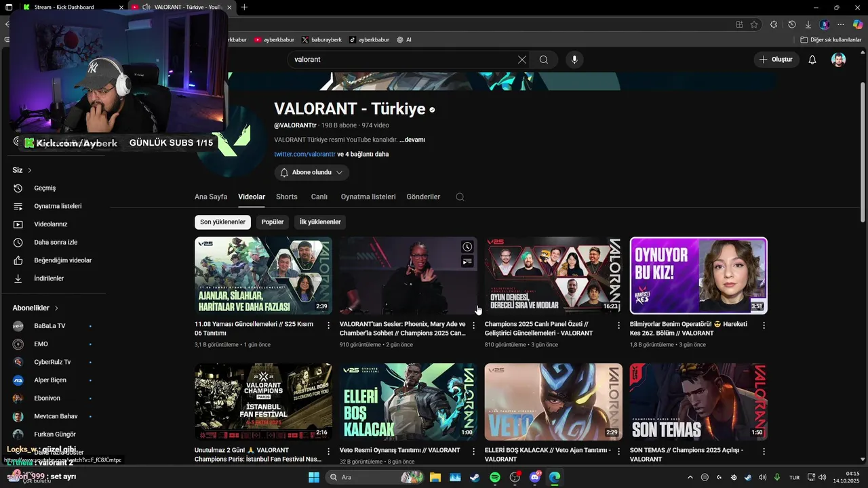Click the YouTube search magnifier button
Screen dimensions: 868x488
tap(544, 60)
